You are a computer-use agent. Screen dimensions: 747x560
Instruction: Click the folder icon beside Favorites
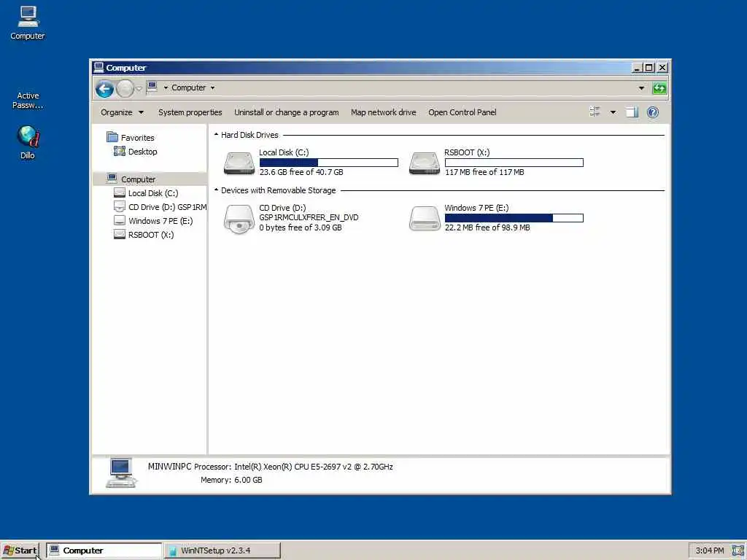point(112,137)
